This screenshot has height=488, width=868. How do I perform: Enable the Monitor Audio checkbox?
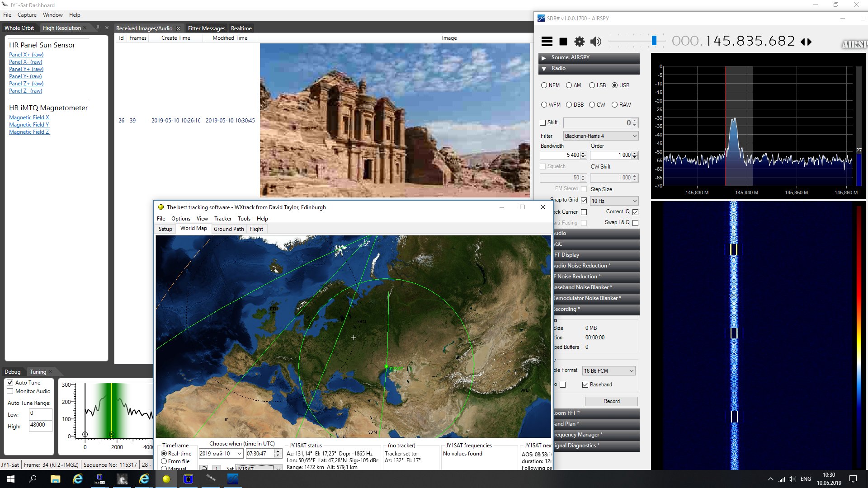10,391
